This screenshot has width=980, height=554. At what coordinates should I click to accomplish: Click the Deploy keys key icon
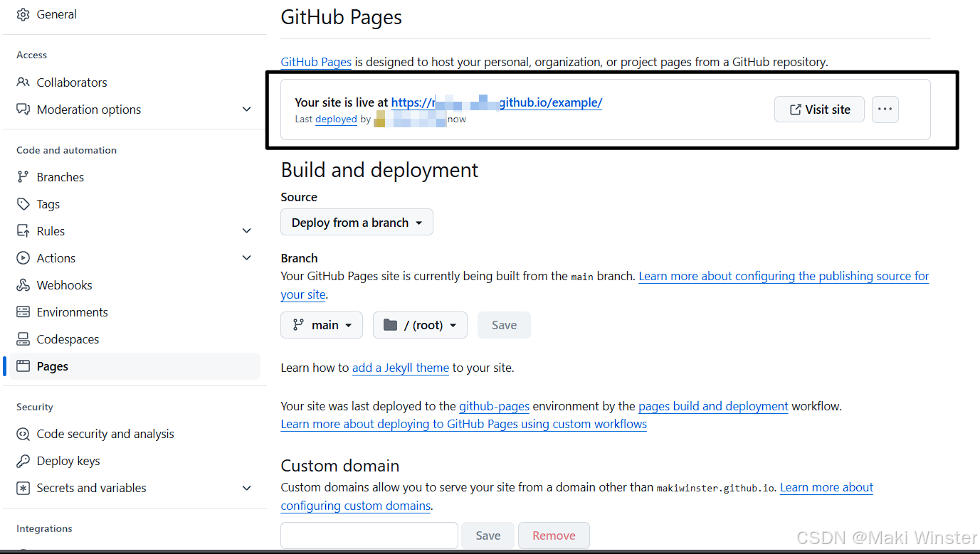(23, 461)
